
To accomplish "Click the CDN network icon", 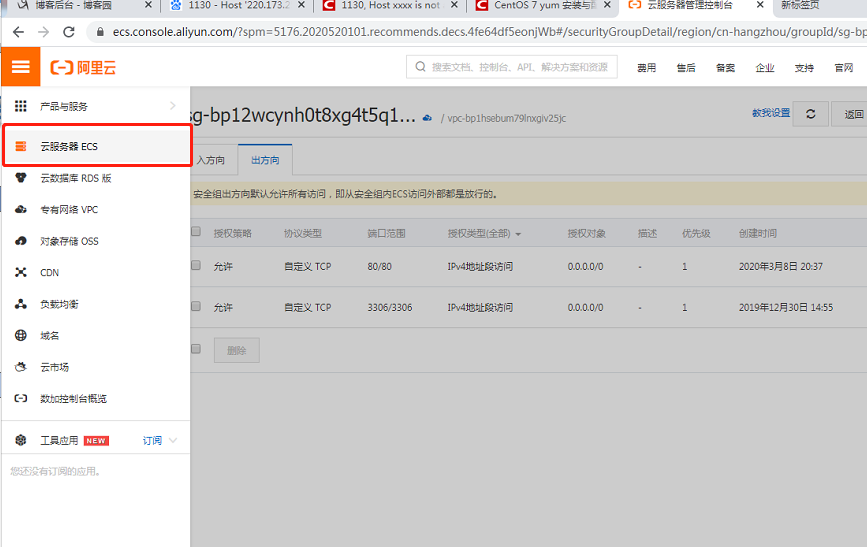I will tap(20, 272).
